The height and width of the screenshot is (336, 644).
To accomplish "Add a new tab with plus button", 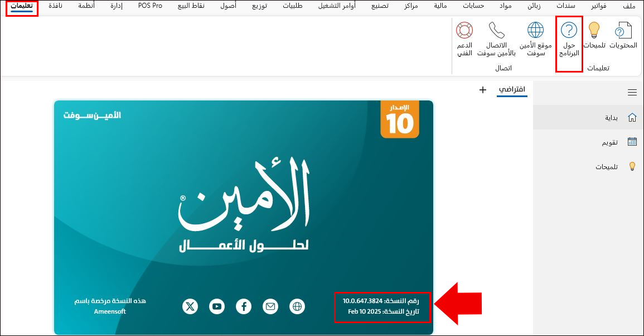I will pyautogui.click(x=483, y=90).
